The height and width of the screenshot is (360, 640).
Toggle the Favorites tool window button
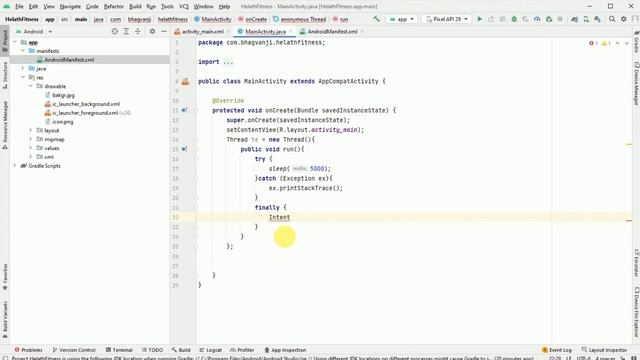click(5, 277)
